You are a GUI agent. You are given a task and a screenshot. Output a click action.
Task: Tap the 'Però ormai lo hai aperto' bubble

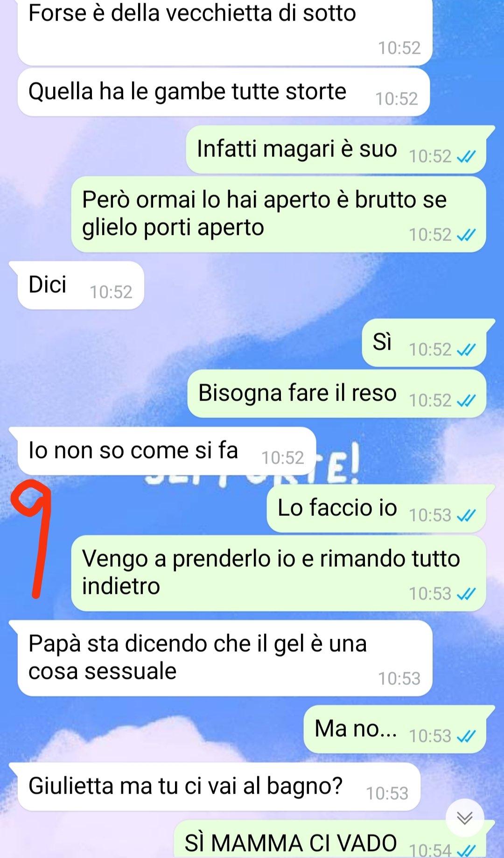[279, 214]
